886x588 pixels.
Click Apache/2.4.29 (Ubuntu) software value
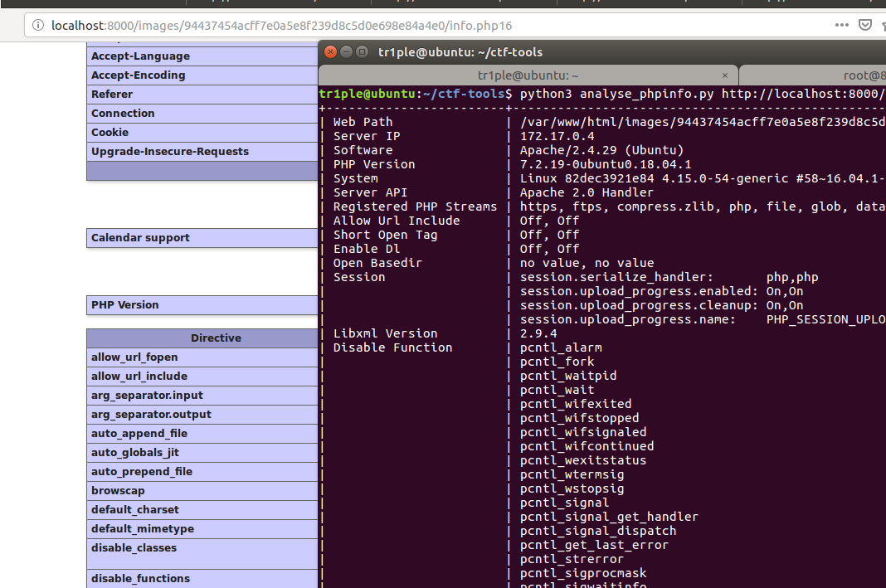601,150
